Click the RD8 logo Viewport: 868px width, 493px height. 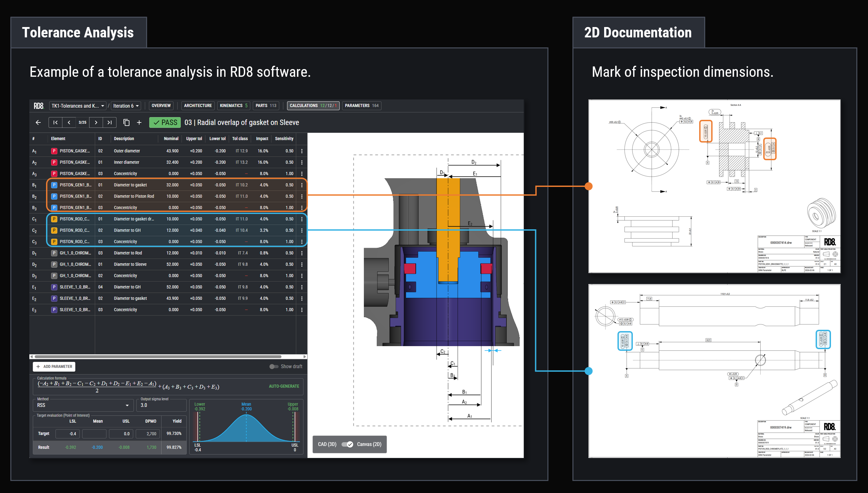[39, 105]
